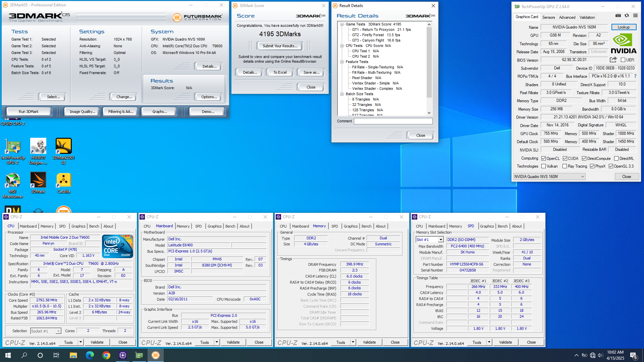Image resolution: width=644 pixels, height=362 pixels.
Task: Collapse the Batch Size Tests tree node
Action: coord(342,94)
